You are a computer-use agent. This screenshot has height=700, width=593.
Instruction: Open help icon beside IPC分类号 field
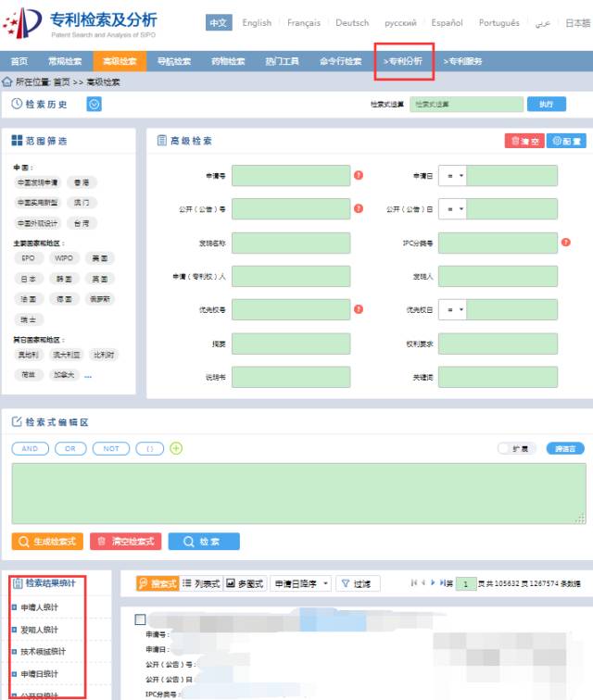tap(566, 243)
